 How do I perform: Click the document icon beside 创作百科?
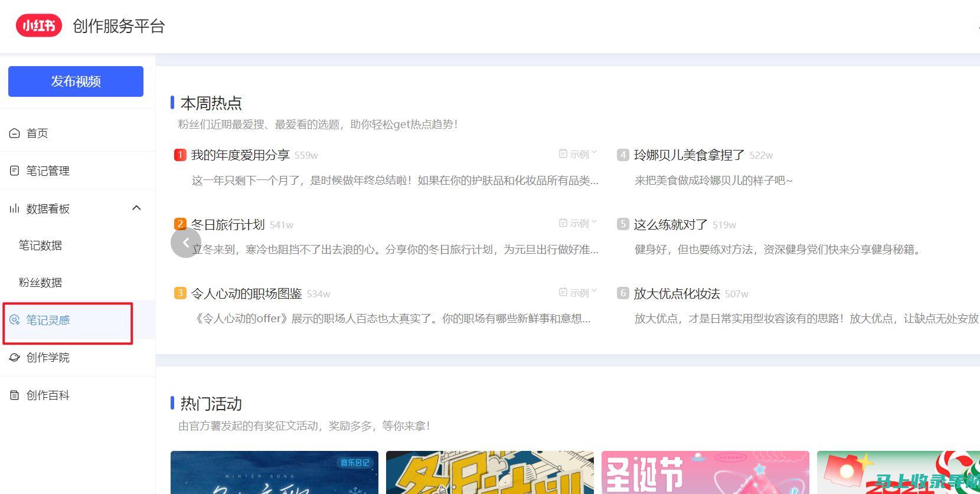14,395
